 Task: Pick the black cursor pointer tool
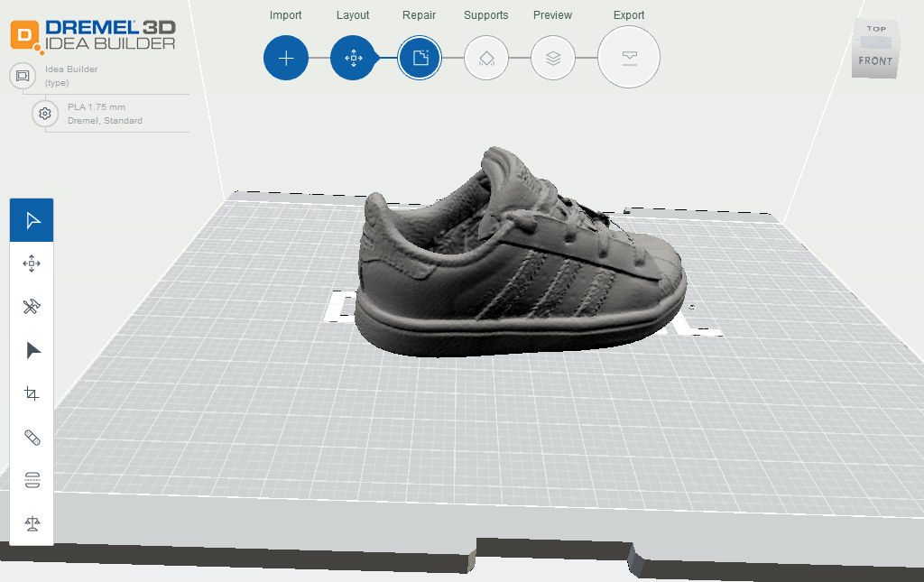[x=31, y=349]
